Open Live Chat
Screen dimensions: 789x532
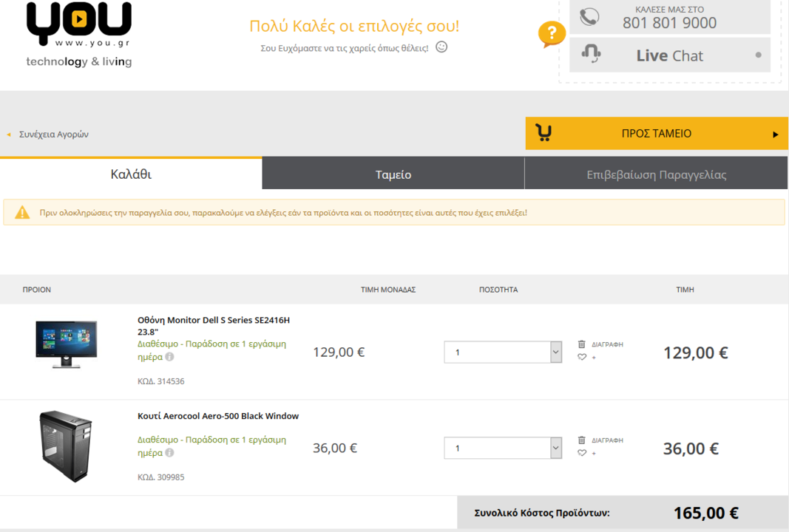click(670, 55)
